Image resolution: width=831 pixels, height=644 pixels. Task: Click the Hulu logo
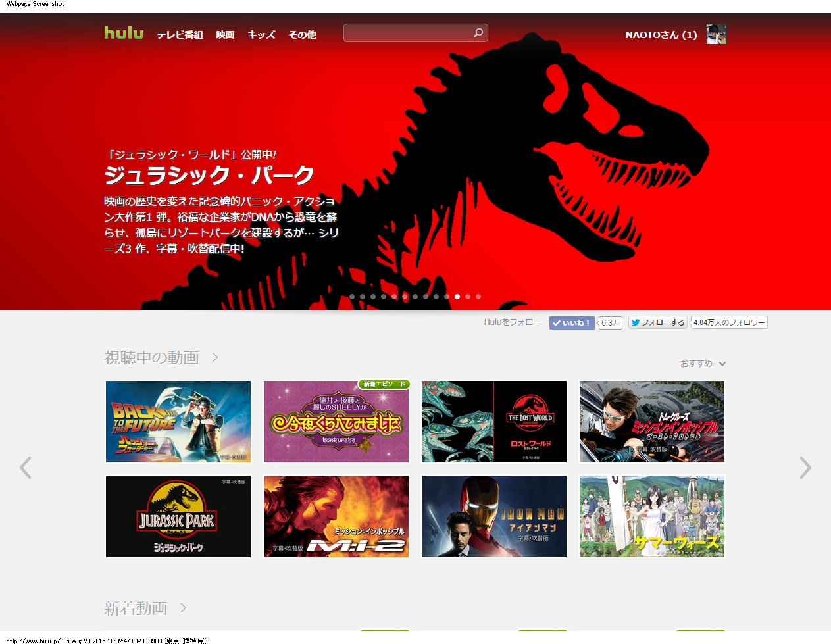pos(124,33)
